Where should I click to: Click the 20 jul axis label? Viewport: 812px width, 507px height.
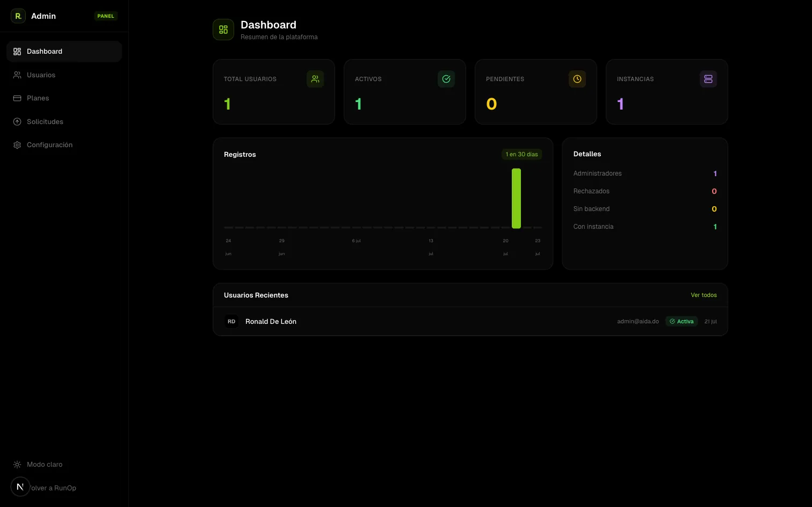(505, 247)
